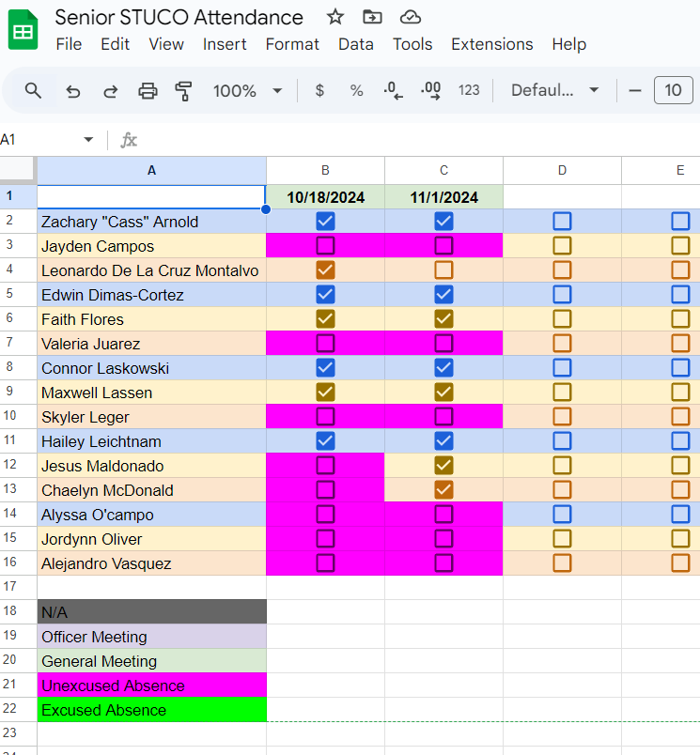Click the move to folder icon
This screenshot has height=755, width=700.
pos(372,17)
